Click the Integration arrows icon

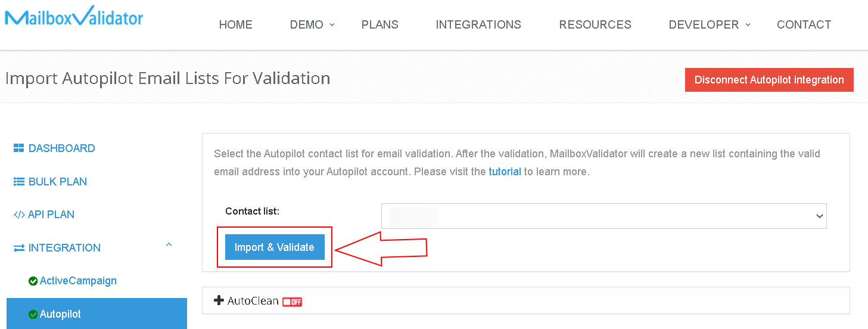point(18,248)
